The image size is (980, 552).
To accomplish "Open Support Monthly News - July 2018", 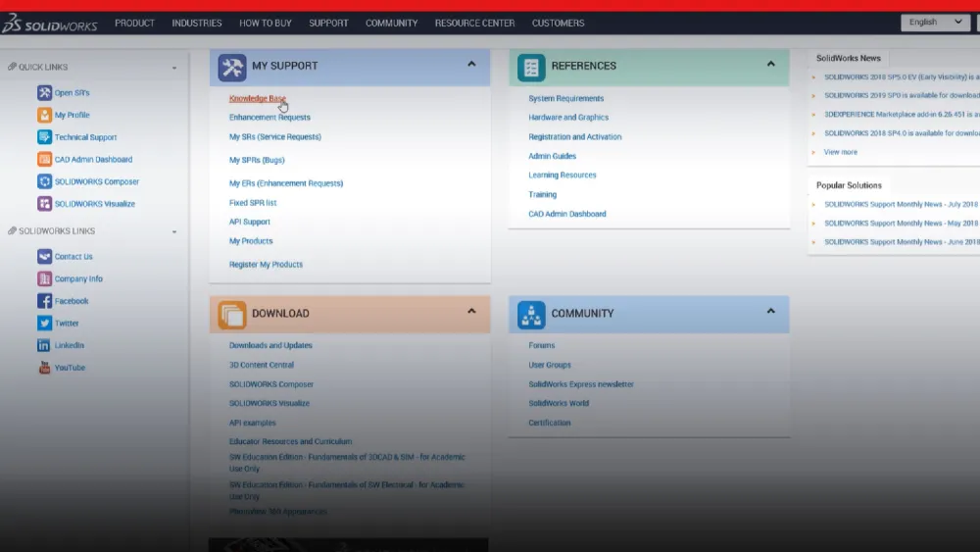I will 901,204.
